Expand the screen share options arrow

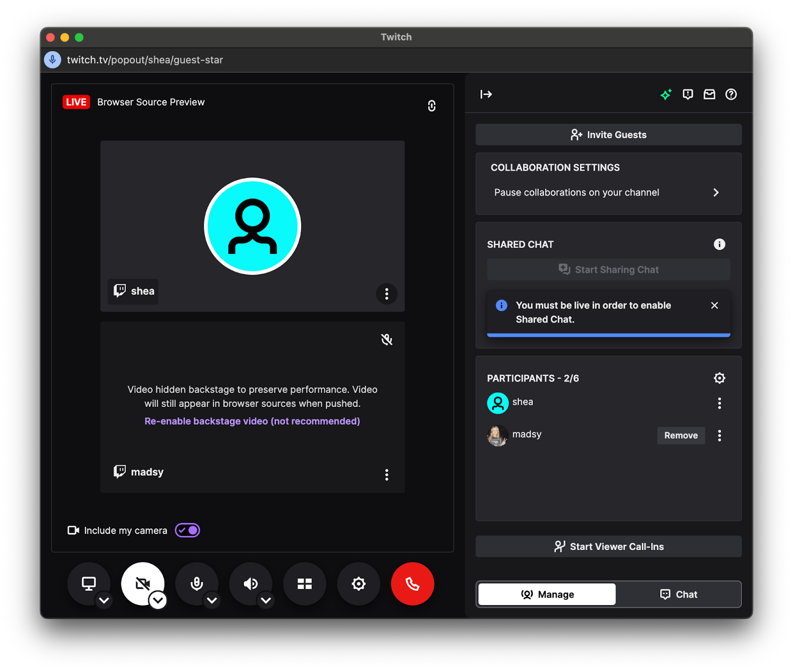point(104,600)
